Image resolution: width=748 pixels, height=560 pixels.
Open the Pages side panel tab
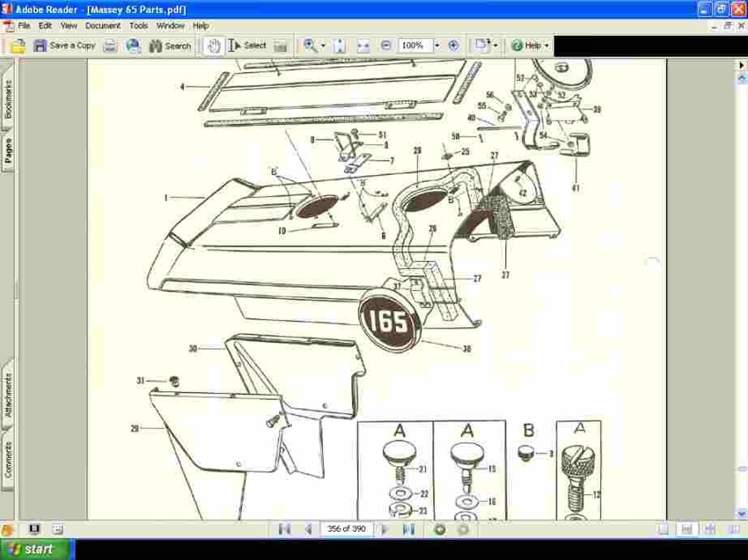pyautogui.click(x=7, y=151)
